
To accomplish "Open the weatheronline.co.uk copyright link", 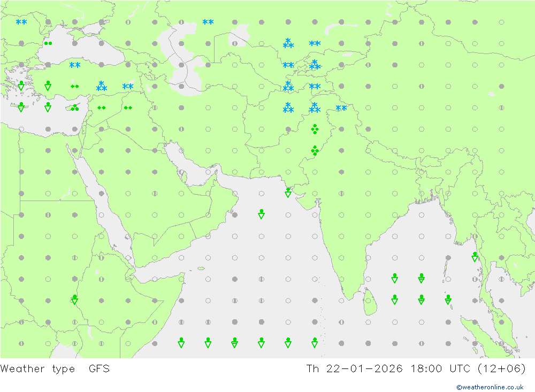I will point(490,387).
